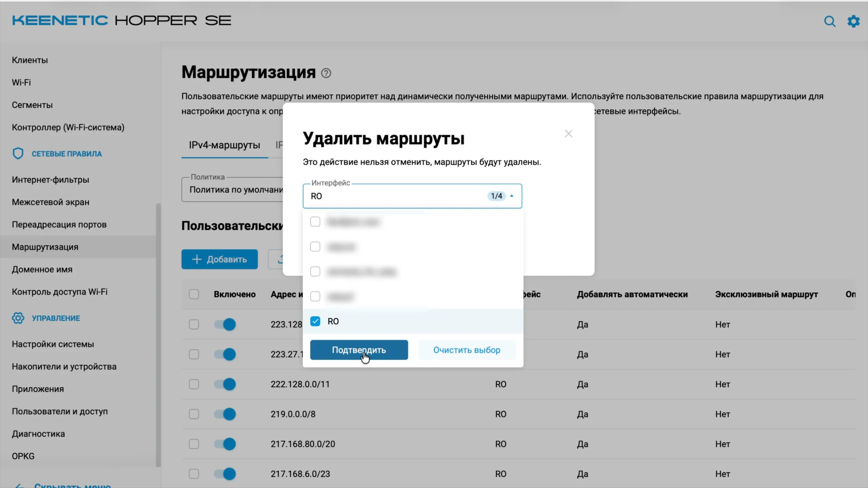Click the Добавить route button

click(219, 259)
